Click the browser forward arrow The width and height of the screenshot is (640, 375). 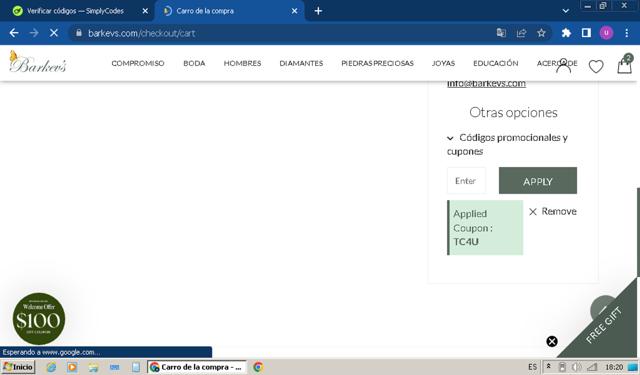point(34,33)
